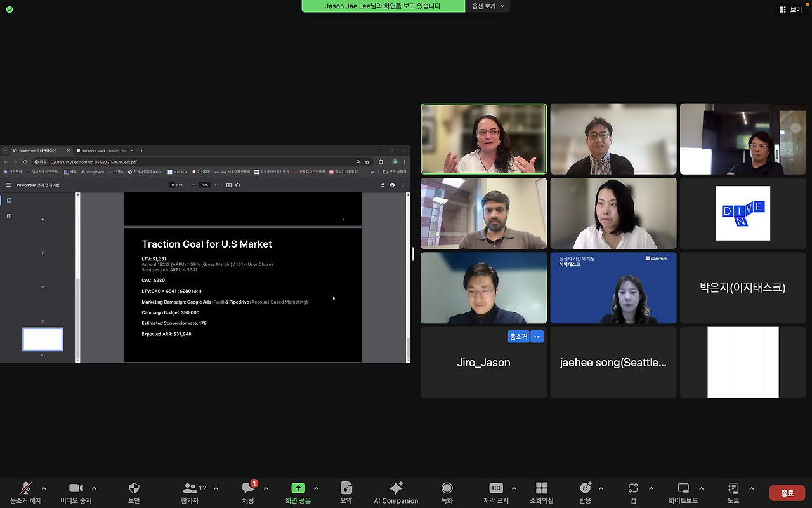The height and width of the screenshot is (508, 812).
Task: Open the 기업마당 bookmark
Action: click(x=201, y=171)
